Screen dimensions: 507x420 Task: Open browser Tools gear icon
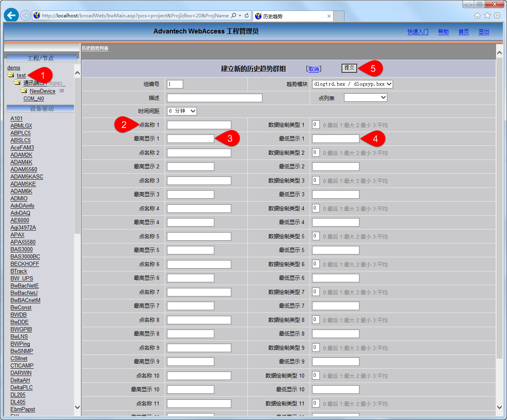pyautogui.click(x=497, y=15)
